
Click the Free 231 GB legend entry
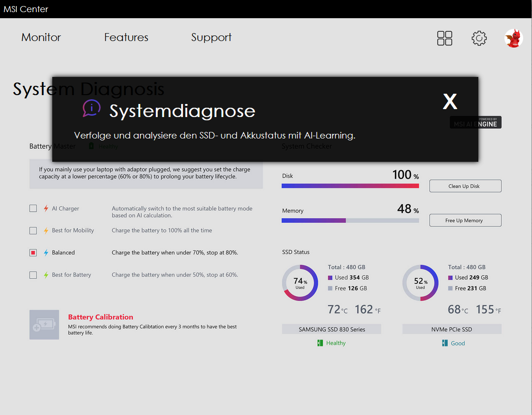[x=467, y=288]
